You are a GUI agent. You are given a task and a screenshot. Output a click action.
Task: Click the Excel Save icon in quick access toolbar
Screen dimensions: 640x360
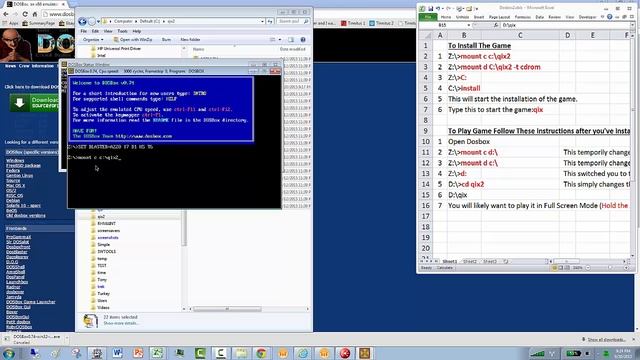click(x=430, y=9)
